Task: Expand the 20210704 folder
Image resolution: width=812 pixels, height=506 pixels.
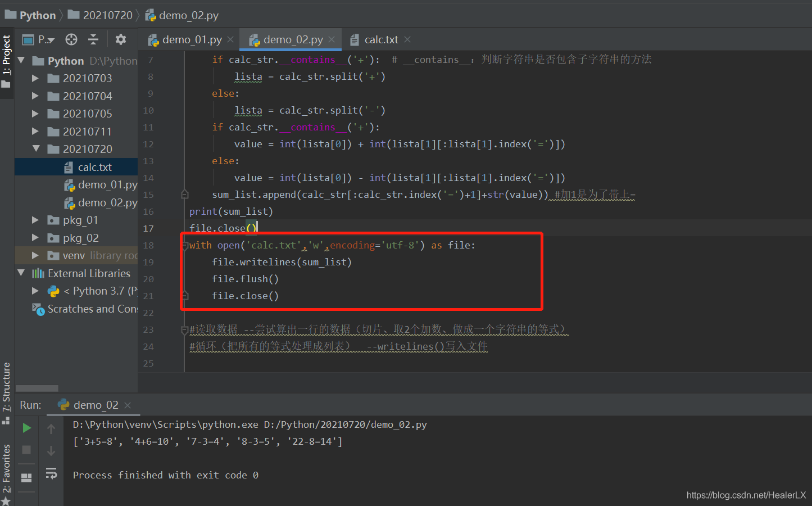Action: click(x=35, y=96)
